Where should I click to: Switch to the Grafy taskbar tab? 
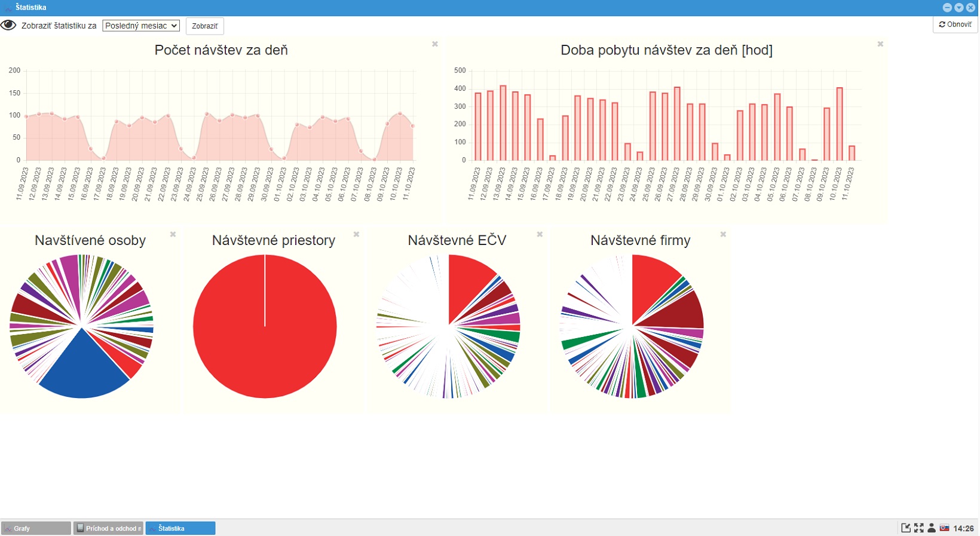pyautogui.click(x=36, y=528)
